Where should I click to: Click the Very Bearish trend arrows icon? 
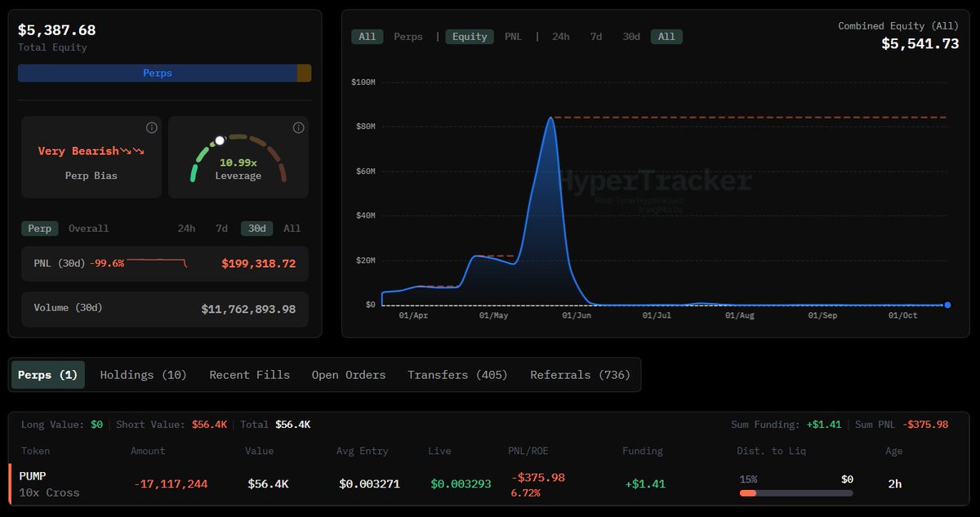[x=132, y=151]
